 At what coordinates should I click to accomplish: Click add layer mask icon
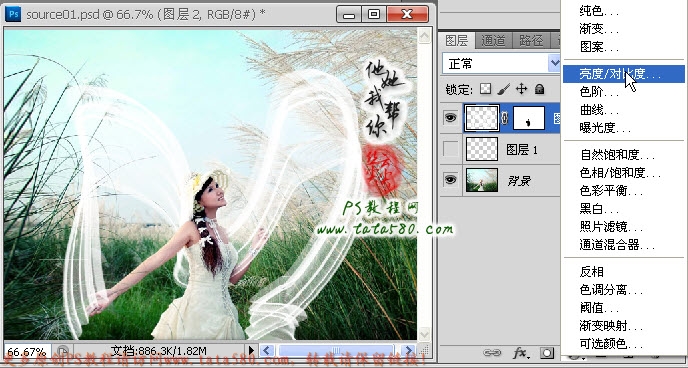point(547,353)
